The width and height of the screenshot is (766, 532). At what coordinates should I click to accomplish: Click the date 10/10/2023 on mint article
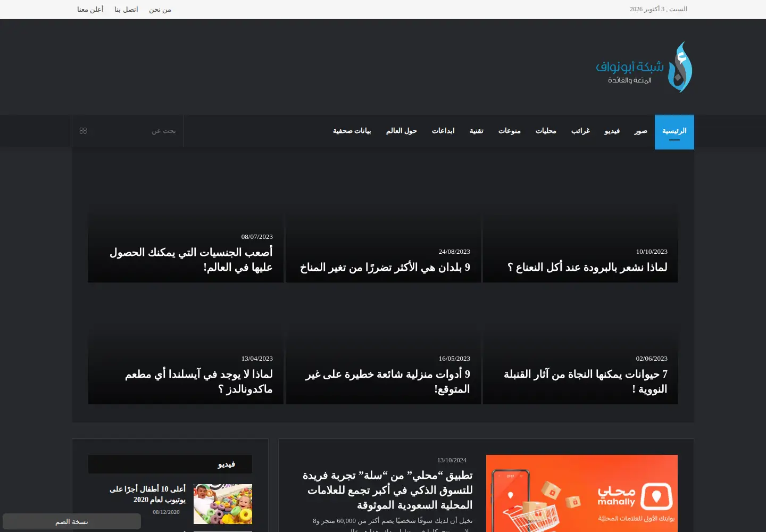(x=652, y=252)
